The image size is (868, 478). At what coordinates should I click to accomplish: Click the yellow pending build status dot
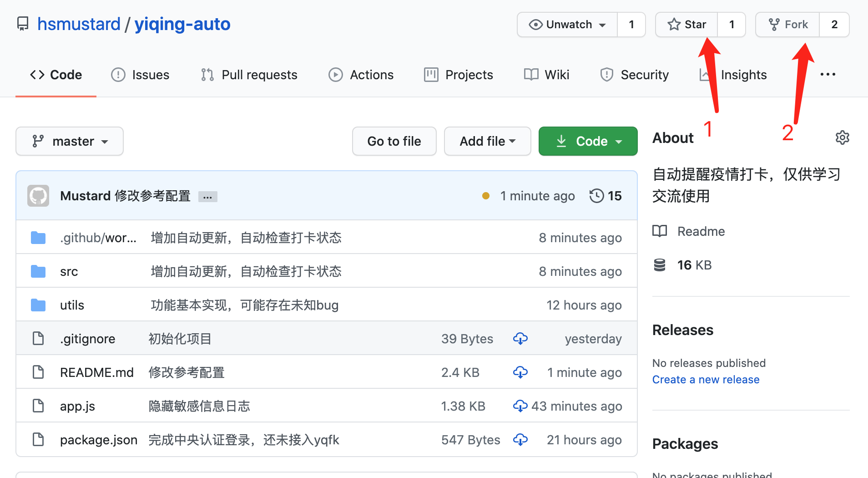(x=486, y=196)
